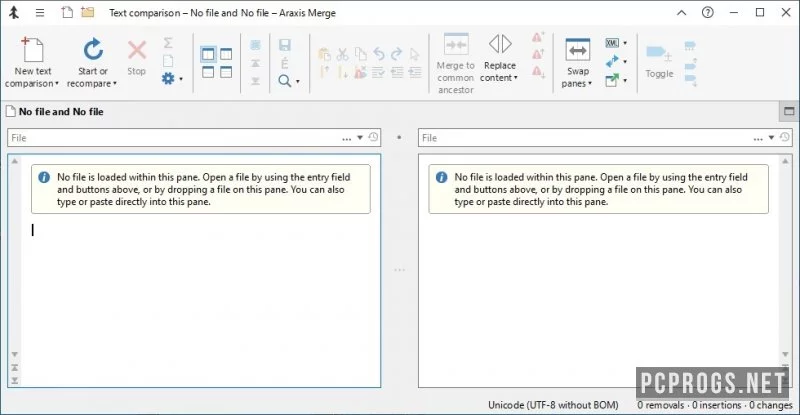The width and height of the screenshot is (800, 415).
Task: Expand the XML icon dropdown arrow
Action: (x=625, y=43)
